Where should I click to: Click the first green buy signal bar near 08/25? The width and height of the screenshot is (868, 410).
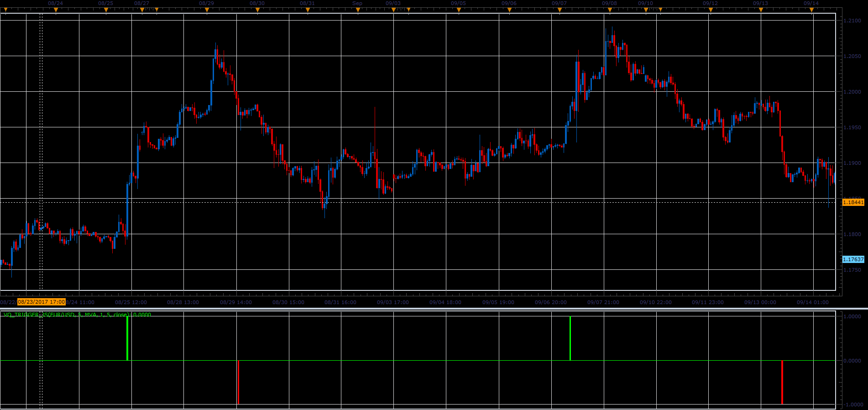click(x=127, y=338)
